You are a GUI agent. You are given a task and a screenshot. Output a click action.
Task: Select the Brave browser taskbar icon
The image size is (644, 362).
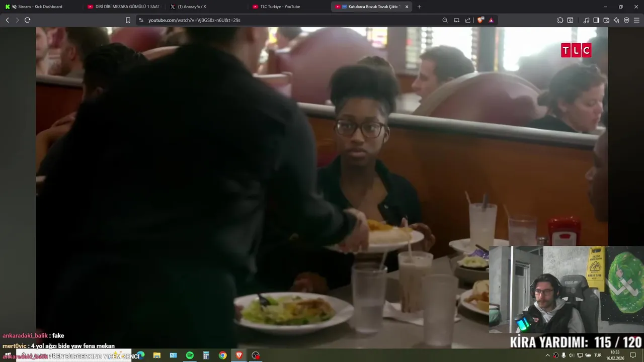[239, 355]
